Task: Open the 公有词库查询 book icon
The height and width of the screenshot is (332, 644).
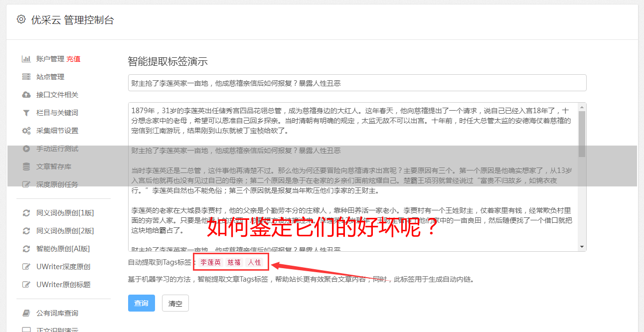Action: [26, 313]
